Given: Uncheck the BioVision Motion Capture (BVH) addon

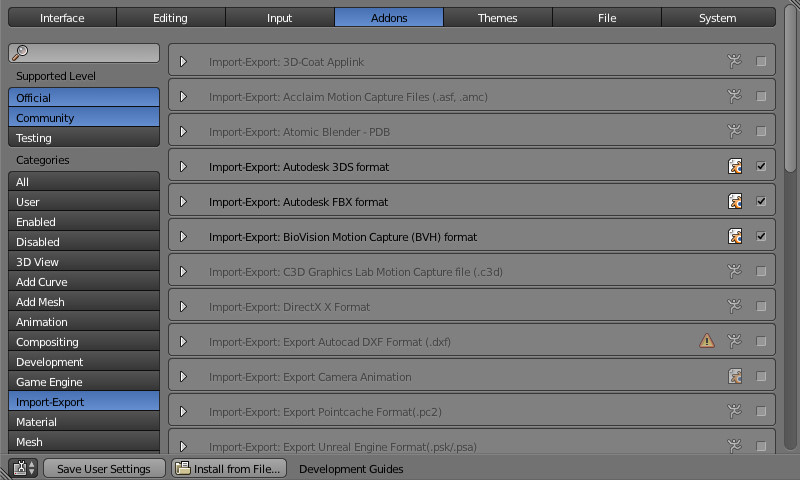Looking at the screenshot, I should [x=761, y=237].
